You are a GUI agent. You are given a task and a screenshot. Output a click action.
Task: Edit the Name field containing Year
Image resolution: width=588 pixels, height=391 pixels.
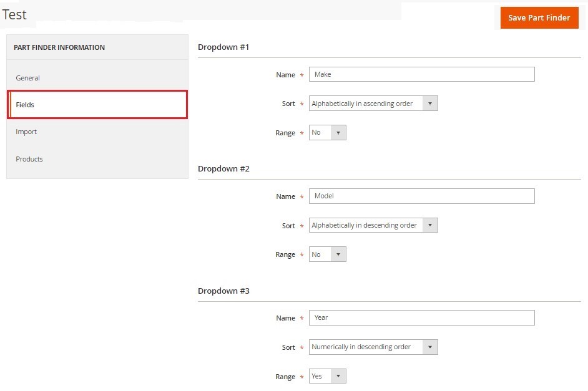point(421,317)
